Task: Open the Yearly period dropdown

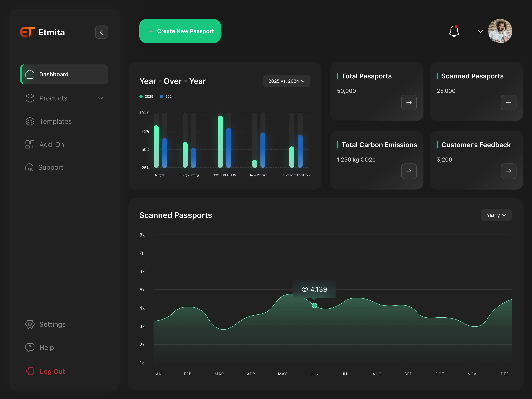Action: [496, 215]
